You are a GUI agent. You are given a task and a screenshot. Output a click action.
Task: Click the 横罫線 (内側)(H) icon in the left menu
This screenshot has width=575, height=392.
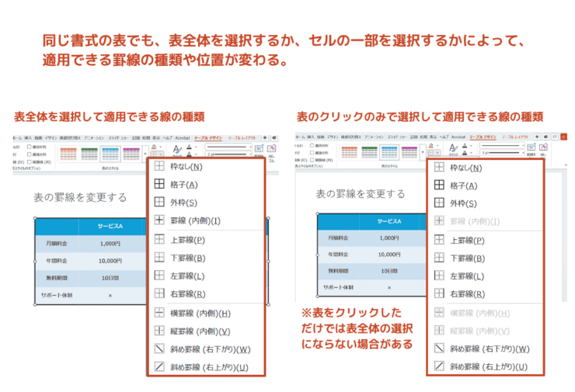point(159,313)
